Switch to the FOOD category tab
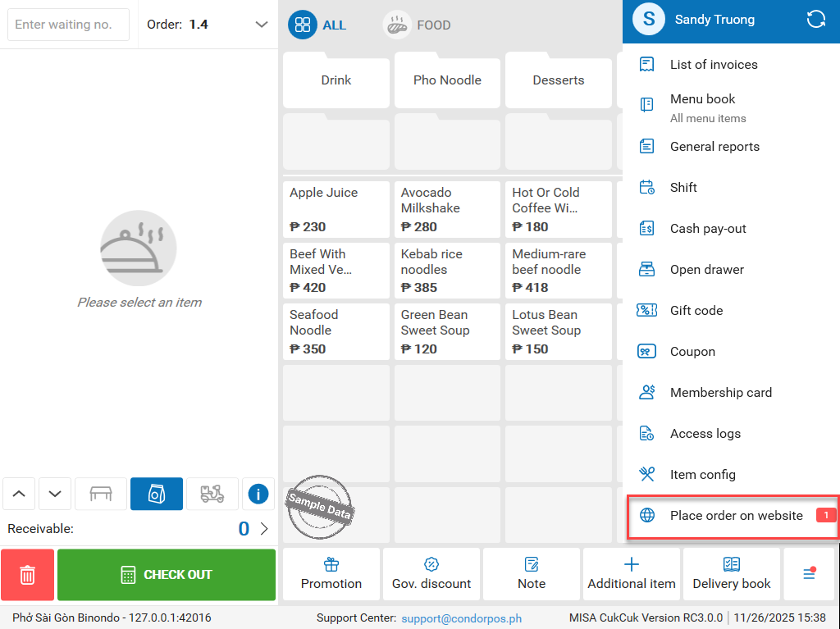 tap(418, 25)
